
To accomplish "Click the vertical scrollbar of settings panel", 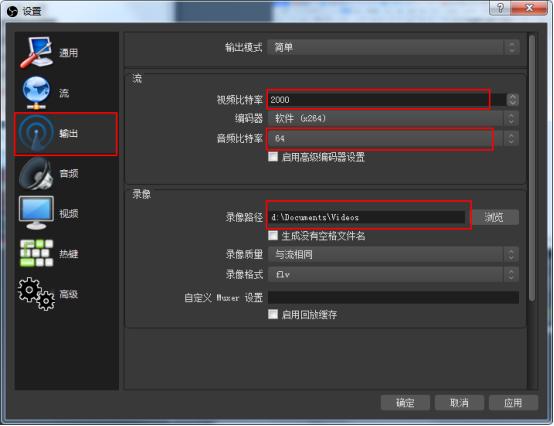I will click(532, 168).
